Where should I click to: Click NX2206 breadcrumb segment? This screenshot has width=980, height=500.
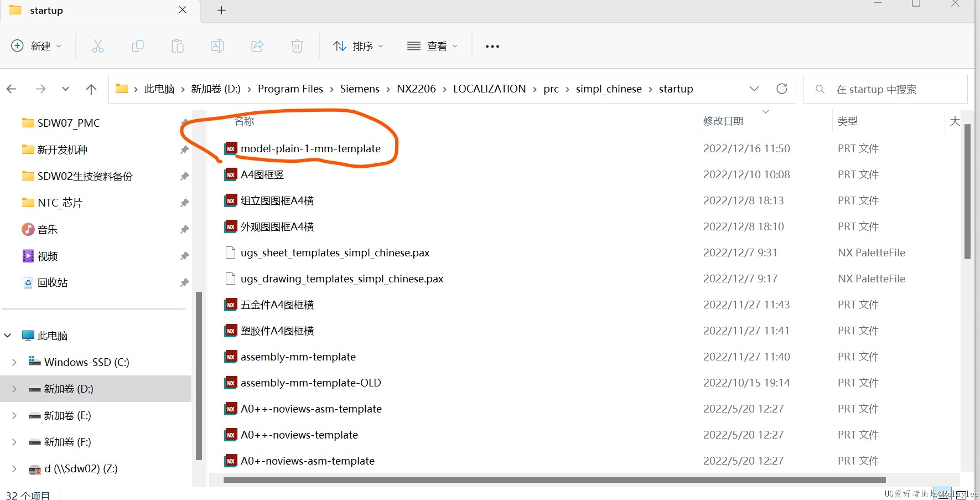pos(416,89)
